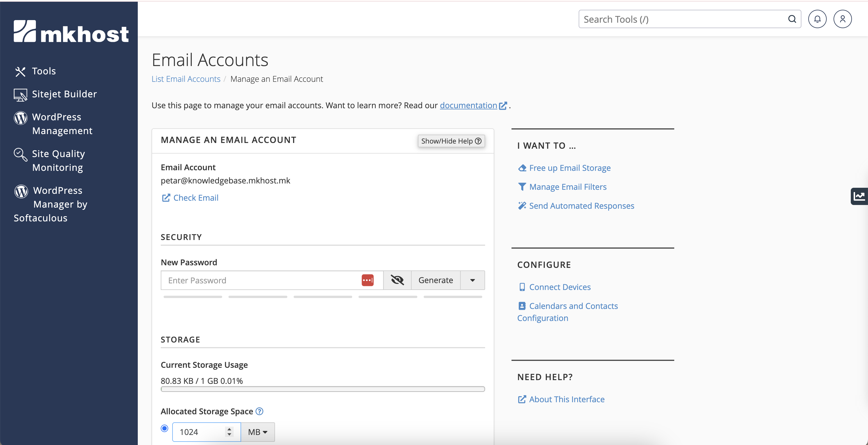Open the MB unit dropdown

click(258, 432)
